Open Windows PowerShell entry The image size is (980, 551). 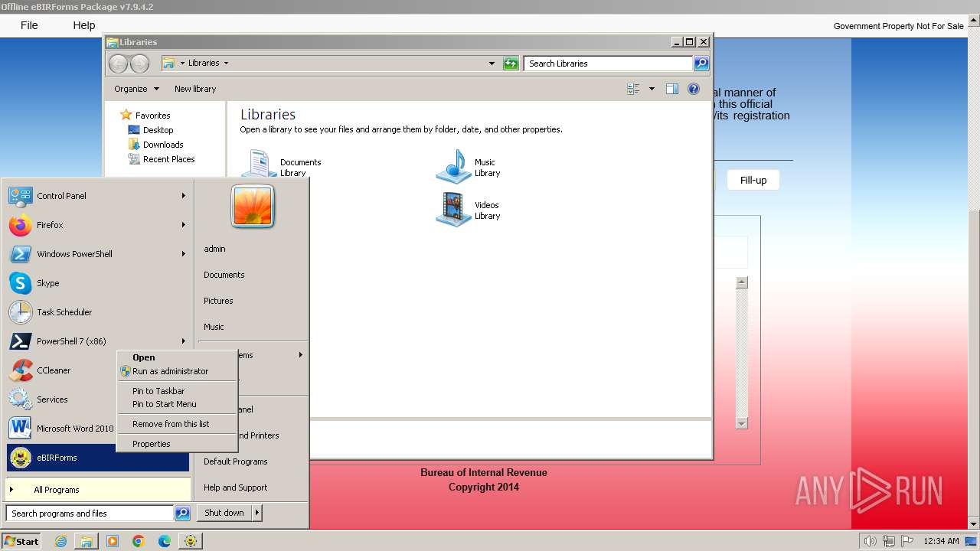tap(98, 254)
